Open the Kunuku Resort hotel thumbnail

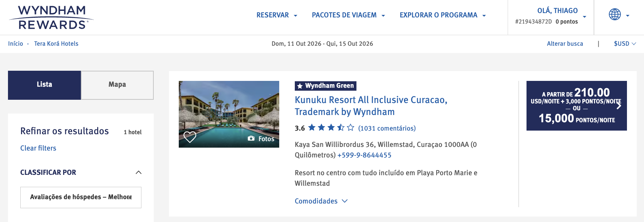tap(229, 109)
